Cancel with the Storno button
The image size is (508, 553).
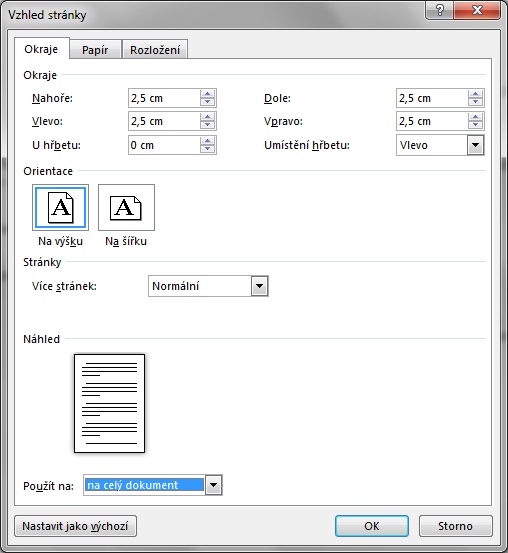point(455,526)
